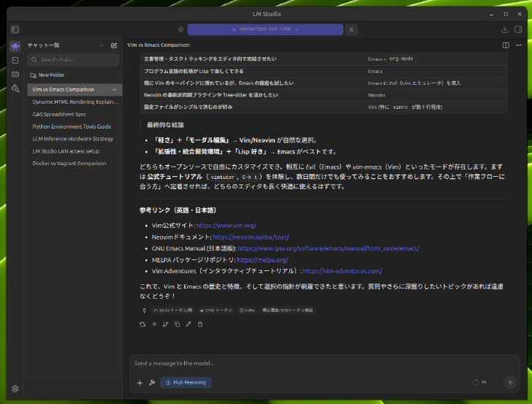The height and width of the screenshot is (404, 532).
Task: Click the conversation title Vim vs Emacs Comparison
Action: [159, 45]
